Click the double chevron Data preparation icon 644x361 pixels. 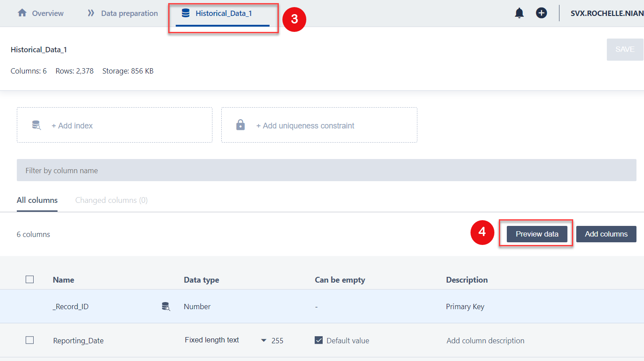click(x=91, y=13)
